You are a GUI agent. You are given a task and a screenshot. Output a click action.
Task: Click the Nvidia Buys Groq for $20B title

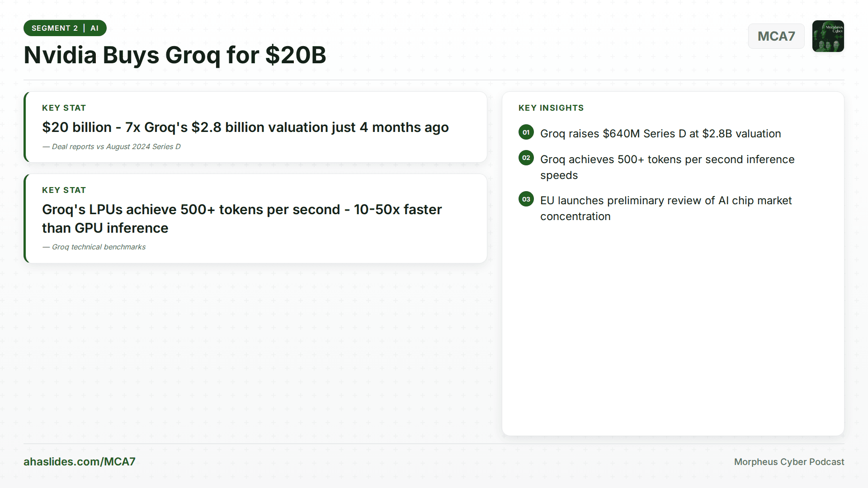pyautogui.click(x=175, y=55)
